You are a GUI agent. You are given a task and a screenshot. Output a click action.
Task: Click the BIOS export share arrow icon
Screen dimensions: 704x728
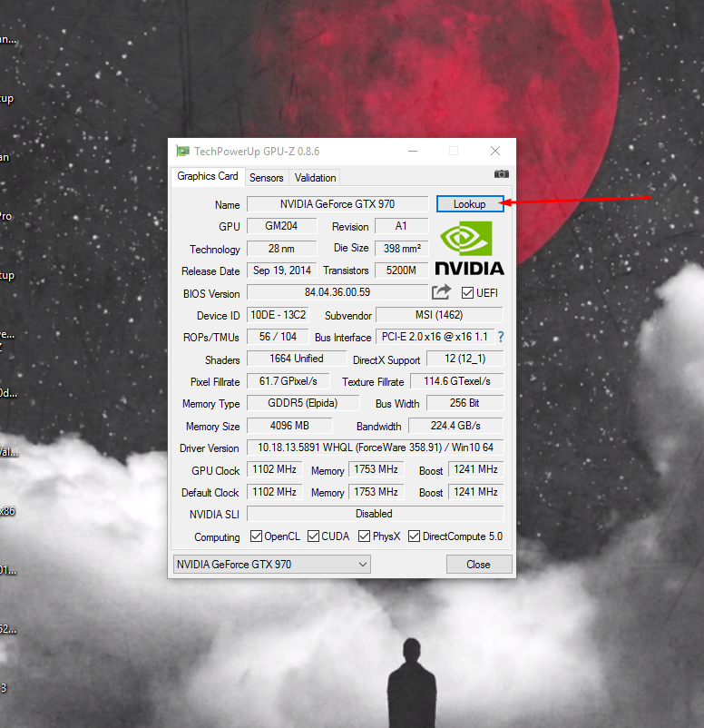click(x=441, y=292)
